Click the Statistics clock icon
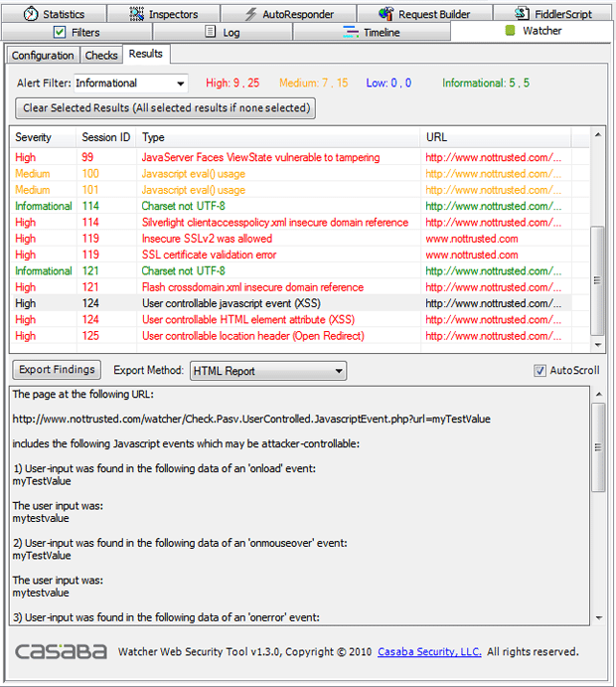The image size is (616, 687). pos(31,14)
